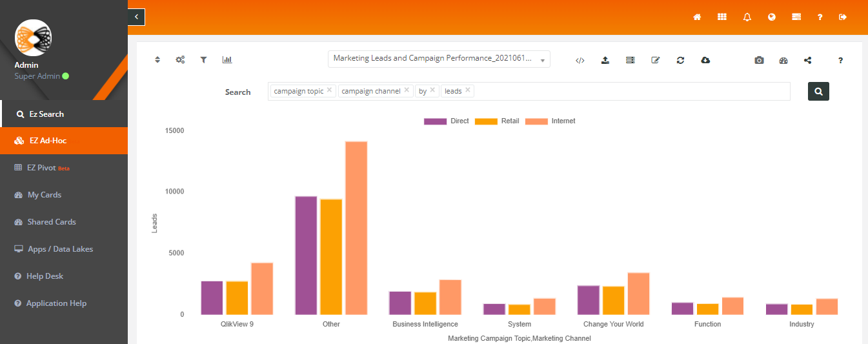Click the cloud download icon
The width and height of the screenshot is (868, 344).
click(x=705, y=60)
